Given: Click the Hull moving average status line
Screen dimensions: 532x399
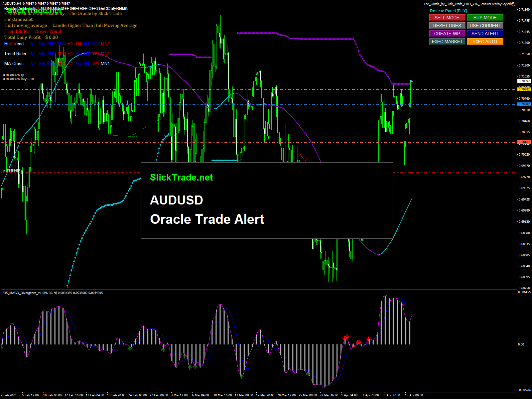Looking at the screenshot, I should click(71, 25).
